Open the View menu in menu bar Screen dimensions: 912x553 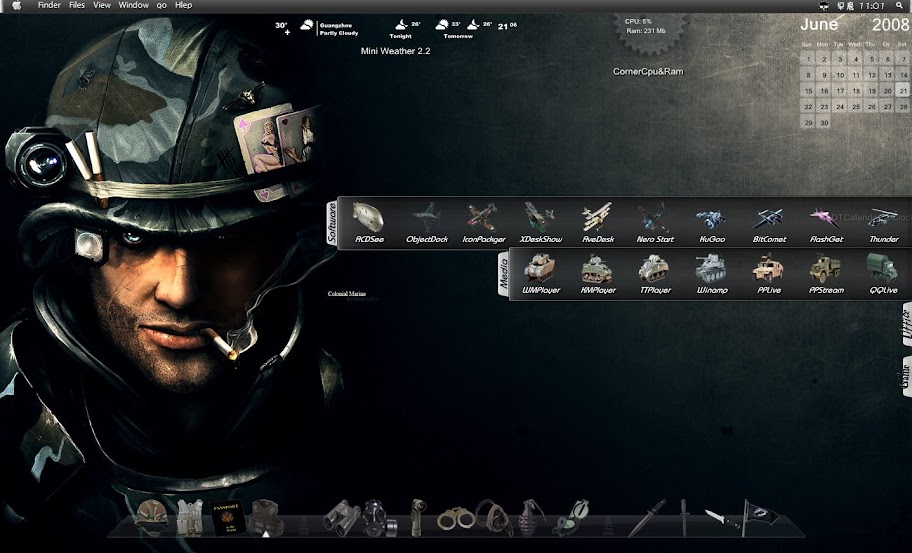(102, 5)
